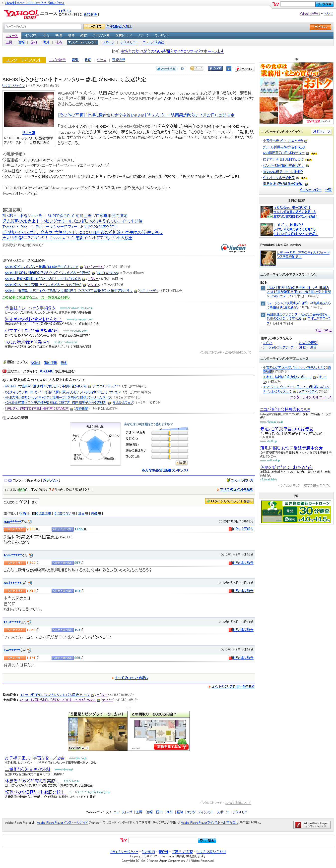The image size is (336, 868).
Task: Click the Hatena B! bookmark icon
Action: [229, 68]
